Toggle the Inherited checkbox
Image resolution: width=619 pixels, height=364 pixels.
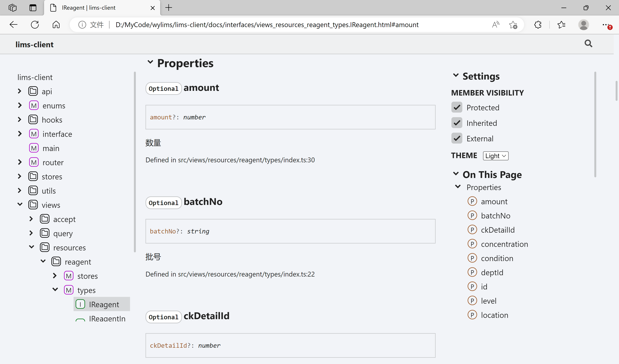pos(457,123)
